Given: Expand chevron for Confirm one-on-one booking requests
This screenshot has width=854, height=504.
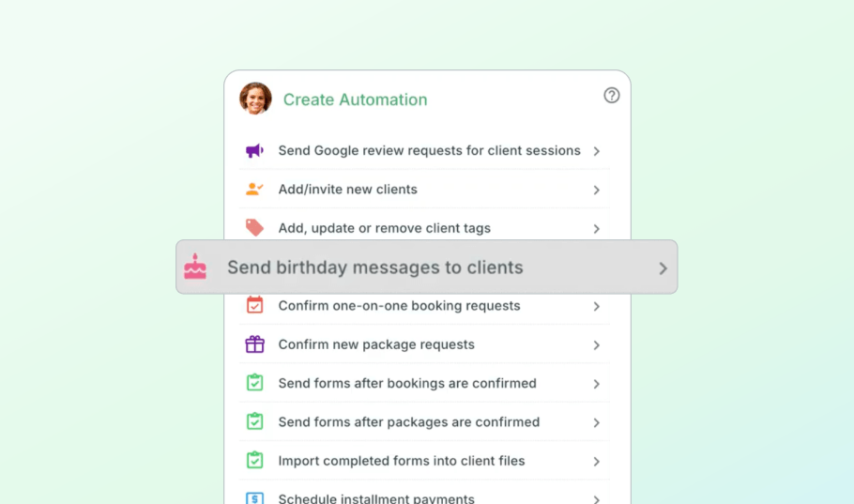Looking at the screenshot, I should click(x=596, y=306).
